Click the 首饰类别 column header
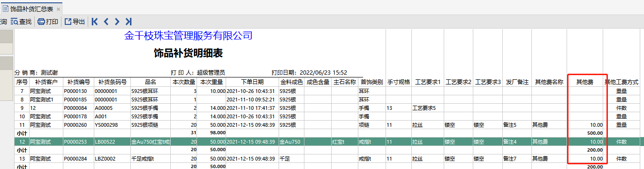This screenshot has height=169, width=644. pos(371,82)
